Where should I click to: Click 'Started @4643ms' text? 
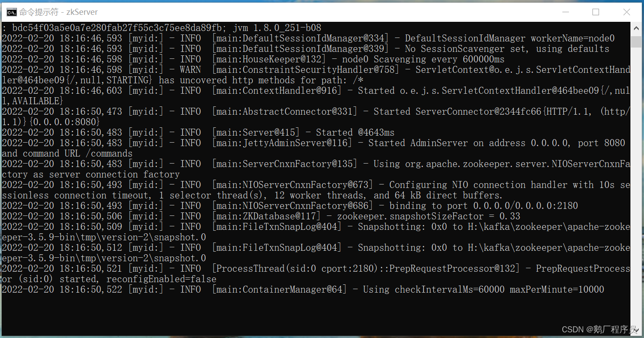point(355,133)
